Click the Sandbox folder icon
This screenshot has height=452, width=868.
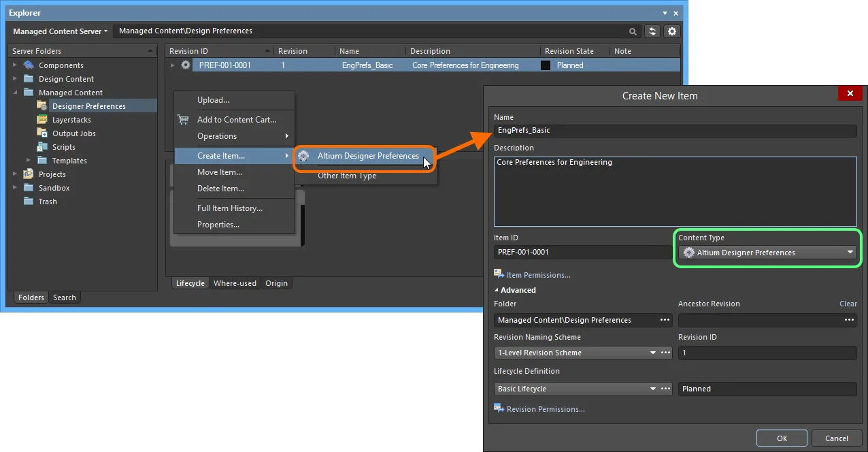pos(29,188)
